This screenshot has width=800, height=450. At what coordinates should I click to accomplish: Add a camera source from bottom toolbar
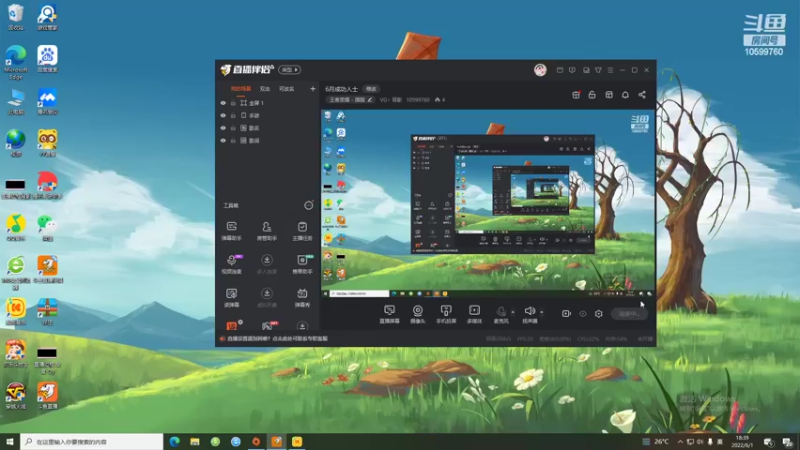pyautogui.click(x=417, y=314)
